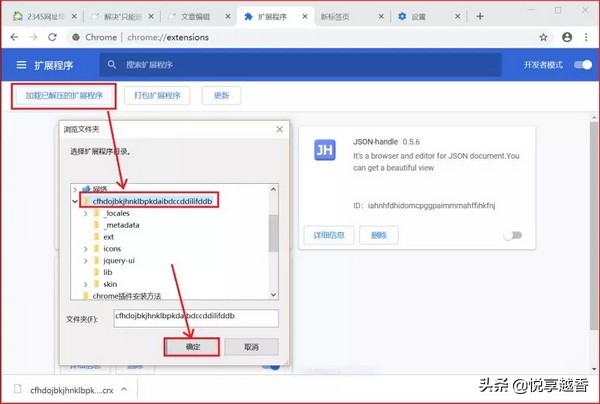The height and width of the screenshot is (404, 600).
Task: Close the 2345网址 tab
Action: [x=74, y=16]
